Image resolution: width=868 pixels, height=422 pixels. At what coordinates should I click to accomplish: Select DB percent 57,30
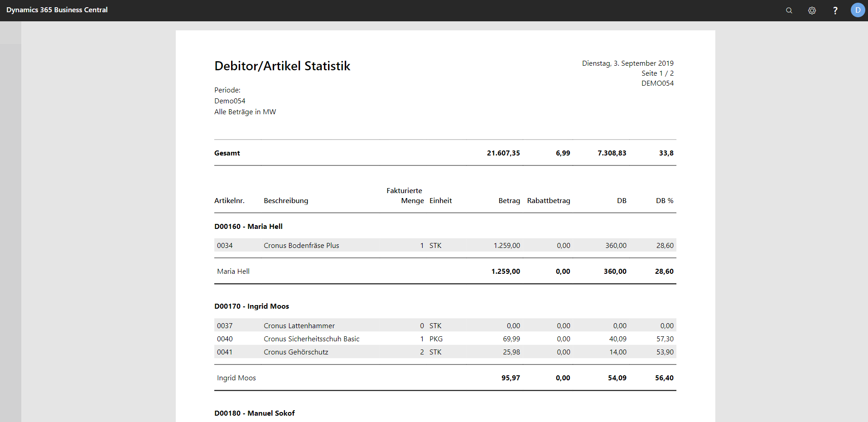[665, 339]
